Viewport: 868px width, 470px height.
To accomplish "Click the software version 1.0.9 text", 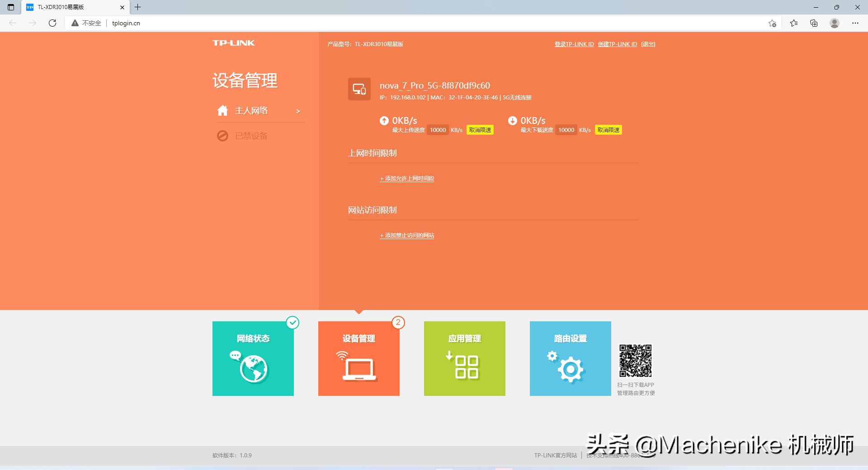I will click(232, 456).
